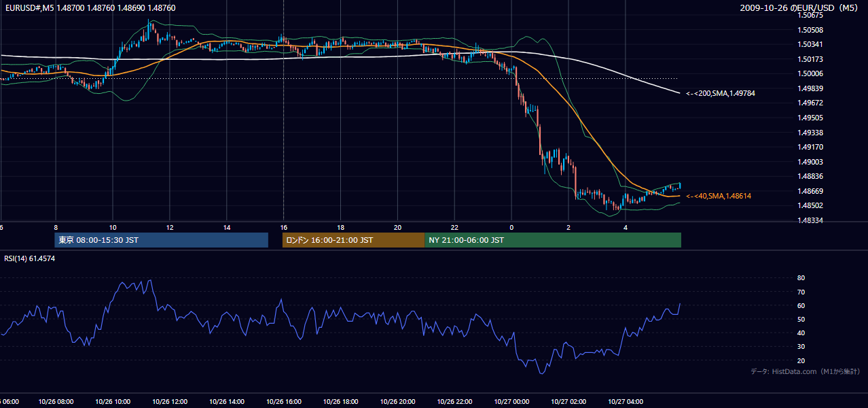Click price axis value 1.50341
The height and width of the screenshot is (408, 868).
point(810,44)
